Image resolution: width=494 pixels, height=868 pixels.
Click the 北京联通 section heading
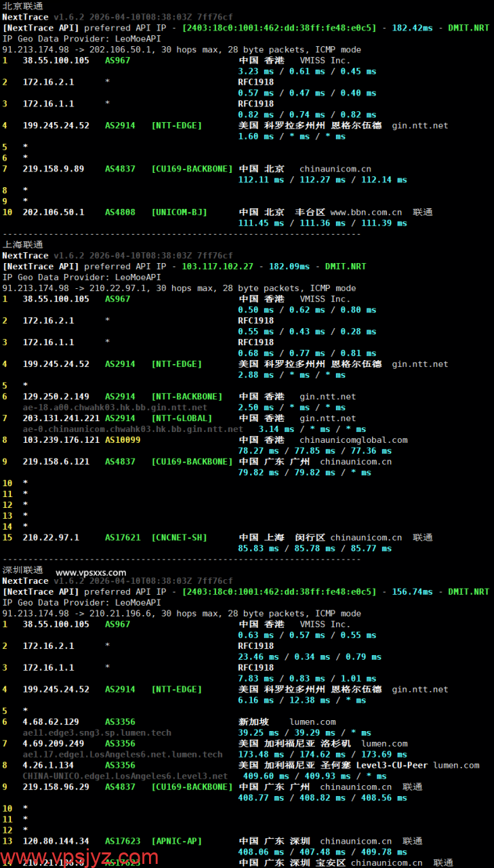pyautogui.click(x=22, y=5)
